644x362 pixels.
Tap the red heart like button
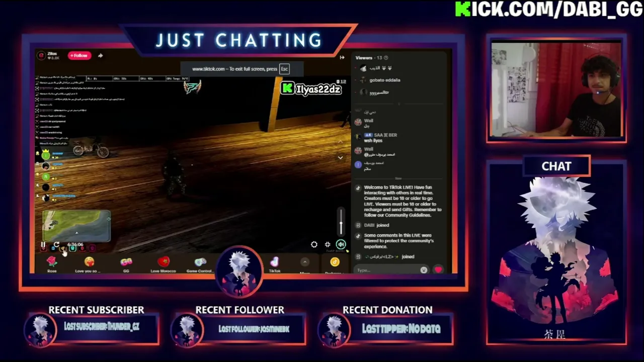[x=438, y=270]
